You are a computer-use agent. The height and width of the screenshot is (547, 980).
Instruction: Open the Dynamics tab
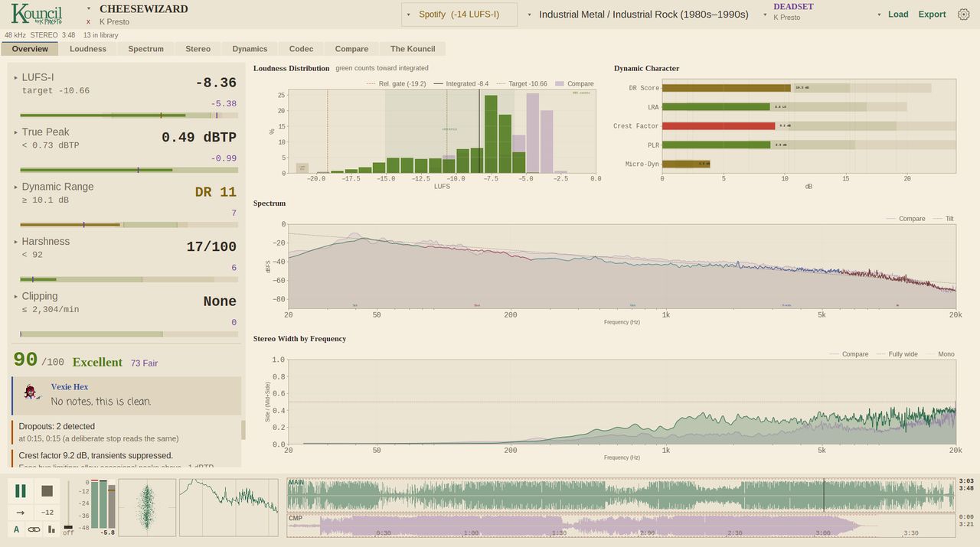[x=250, y=49]
